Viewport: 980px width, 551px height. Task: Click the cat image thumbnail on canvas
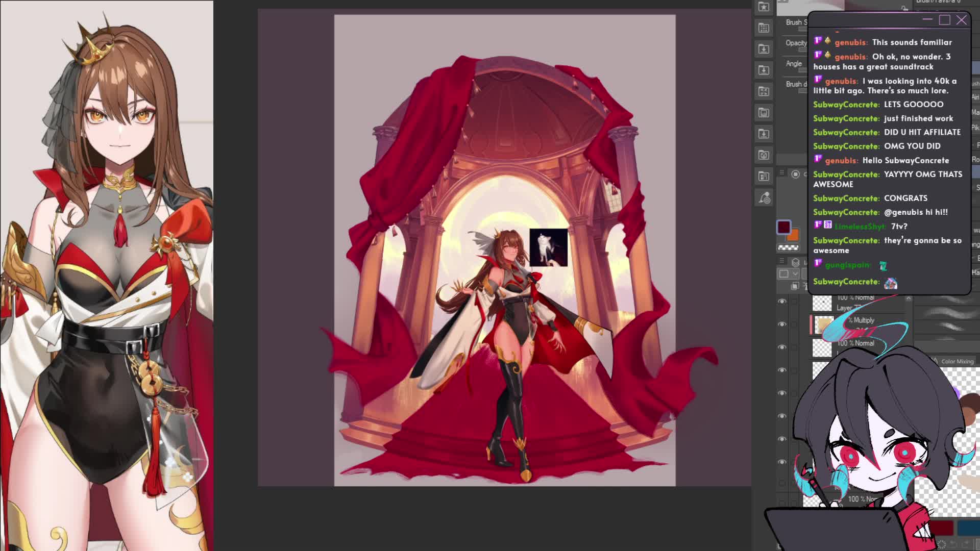point(548,247)
